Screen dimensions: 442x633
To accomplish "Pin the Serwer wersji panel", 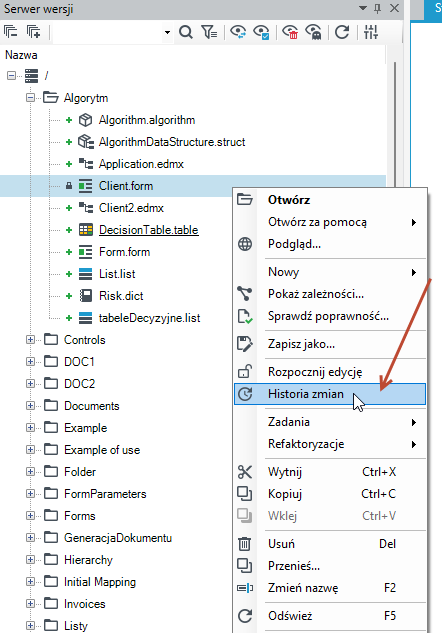I will point(377,8).
